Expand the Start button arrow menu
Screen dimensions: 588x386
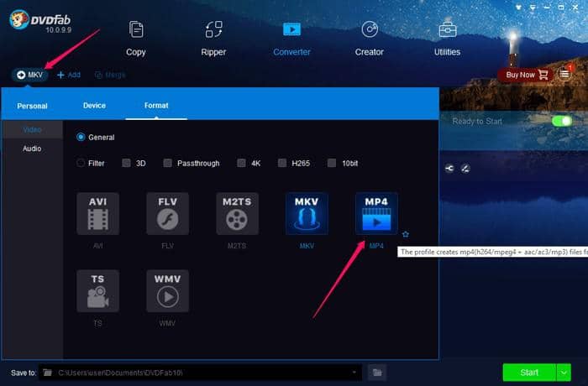coord(564,372)
